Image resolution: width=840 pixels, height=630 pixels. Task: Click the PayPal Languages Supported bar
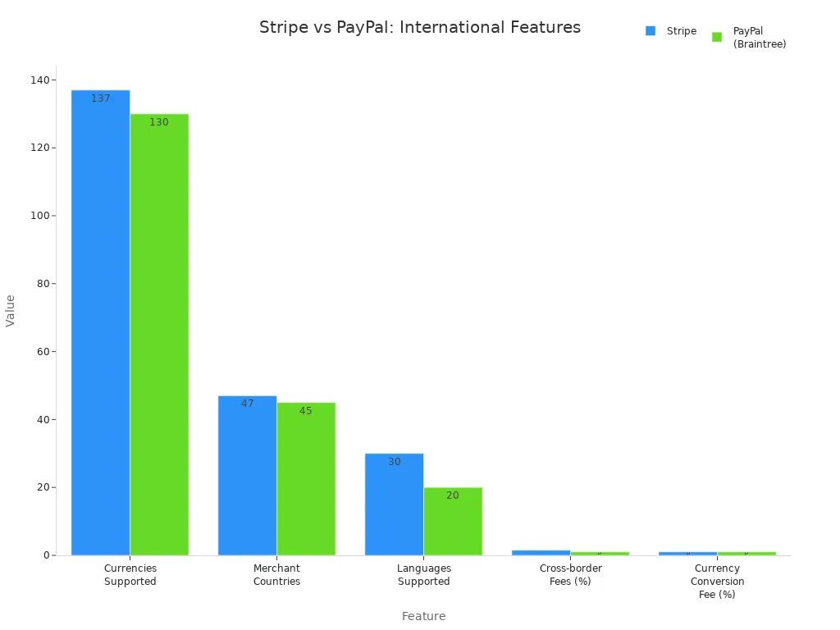[x=452, y=522]
